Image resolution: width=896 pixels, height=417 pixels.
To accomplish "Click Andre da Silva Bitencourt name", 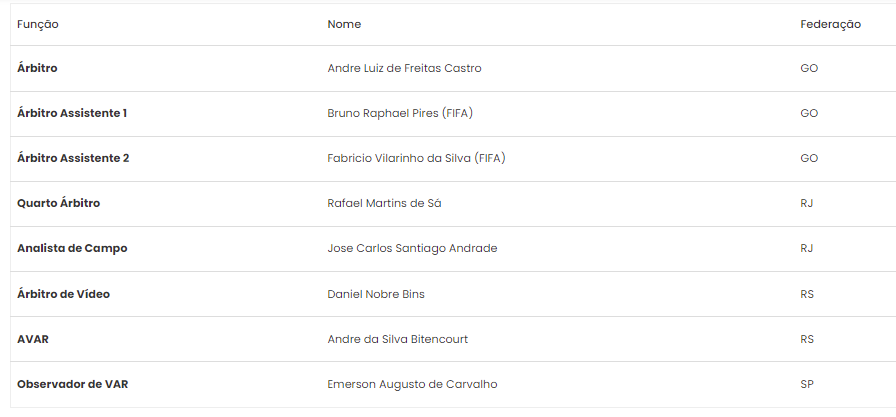I will tap(398, 339).
